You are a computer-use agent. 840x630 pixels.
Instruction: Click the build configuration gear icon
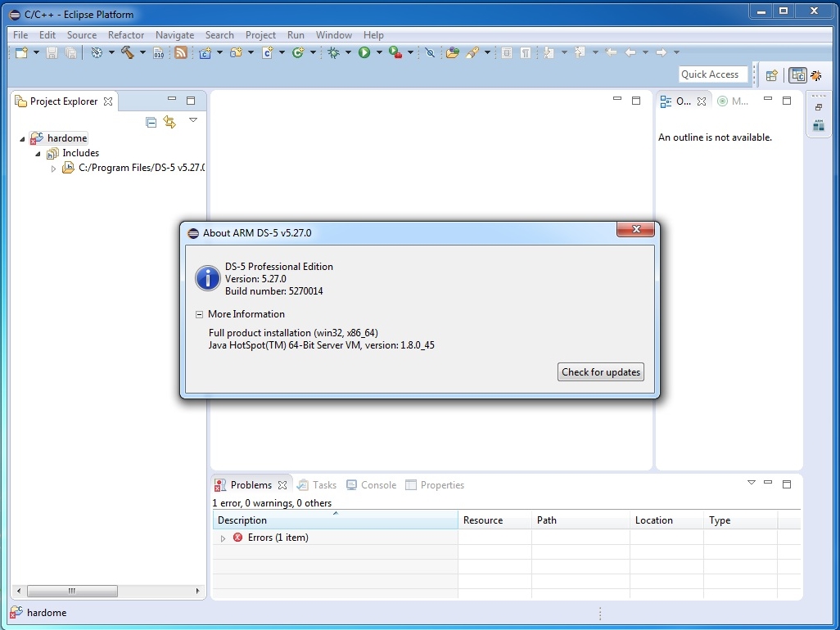pyautogui.click(x=97, y=52)
